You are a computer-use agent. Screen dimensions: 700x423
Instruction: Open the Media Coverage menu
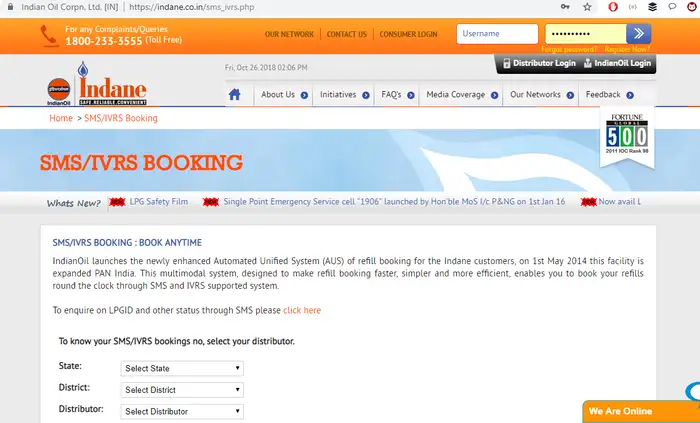(457, 95)
